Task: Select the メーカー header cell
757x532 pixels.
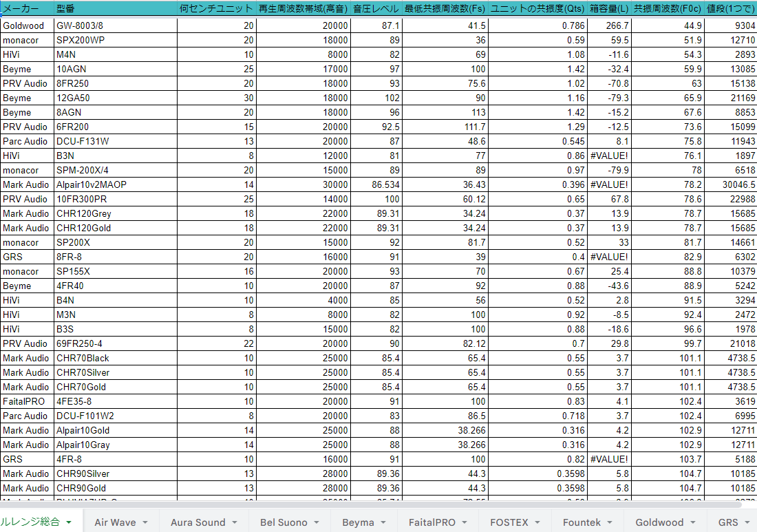Action: click(27, 8)
